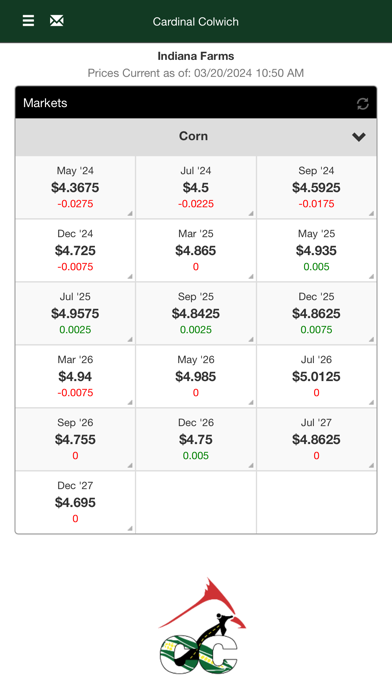Refresh the Markets panel

[363, 104]
